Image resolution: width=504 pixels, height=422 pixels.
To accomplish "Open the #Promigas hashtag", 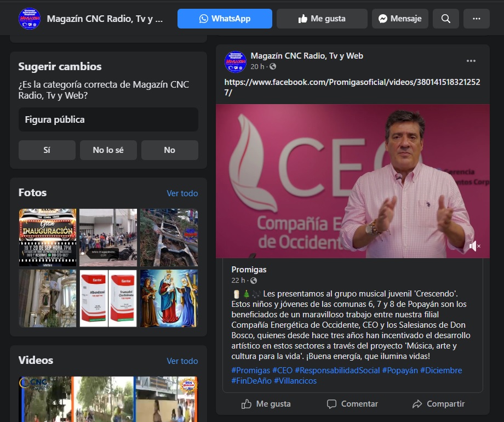I will [251, 370].
